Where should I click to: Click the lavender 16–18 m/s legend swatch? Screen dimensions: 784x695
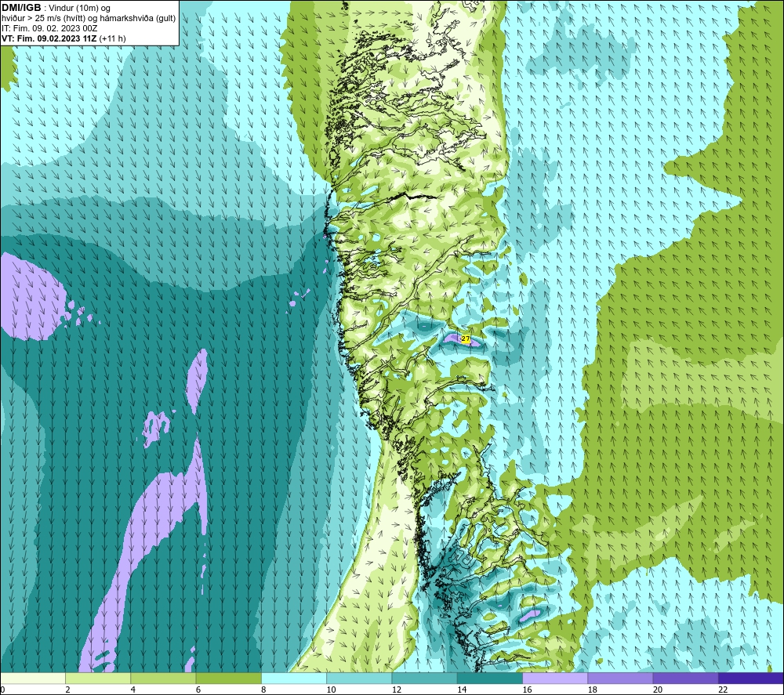[x=555, y=678]
